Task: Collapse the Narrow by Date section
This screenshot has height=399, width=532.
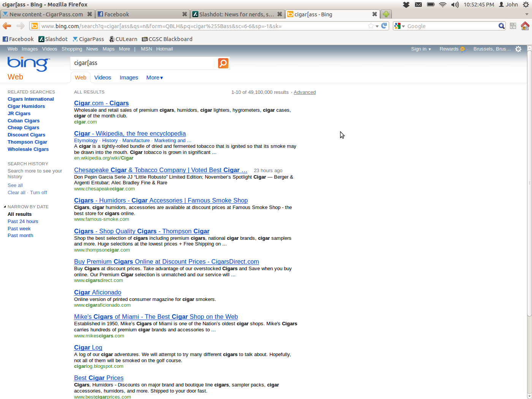Action: point(5,207)
